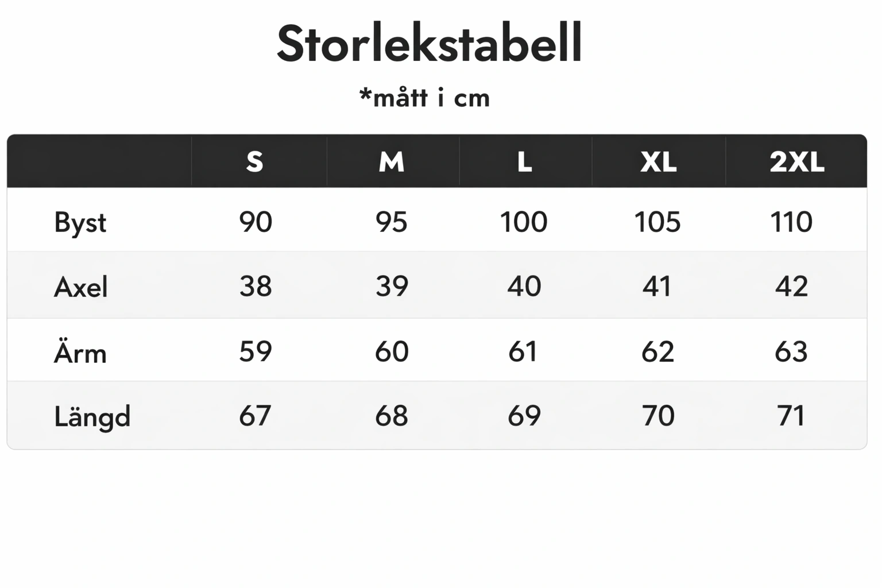Click the 2XL column header
This screenshot has width=882, height=588.
tap(796, 162)
